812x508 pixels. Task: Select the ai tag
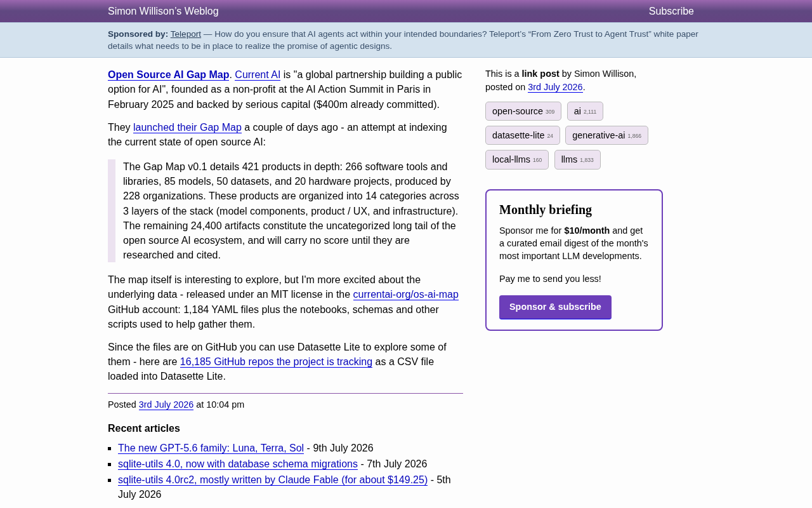click(585, 111)
